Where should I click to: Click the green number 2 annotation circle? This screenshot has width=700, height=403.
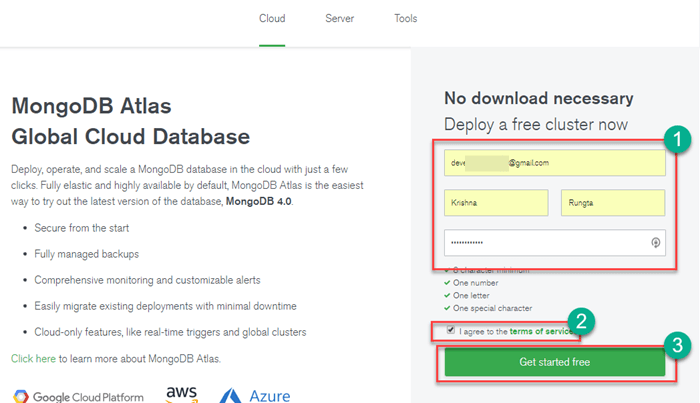tap(585, 322)
